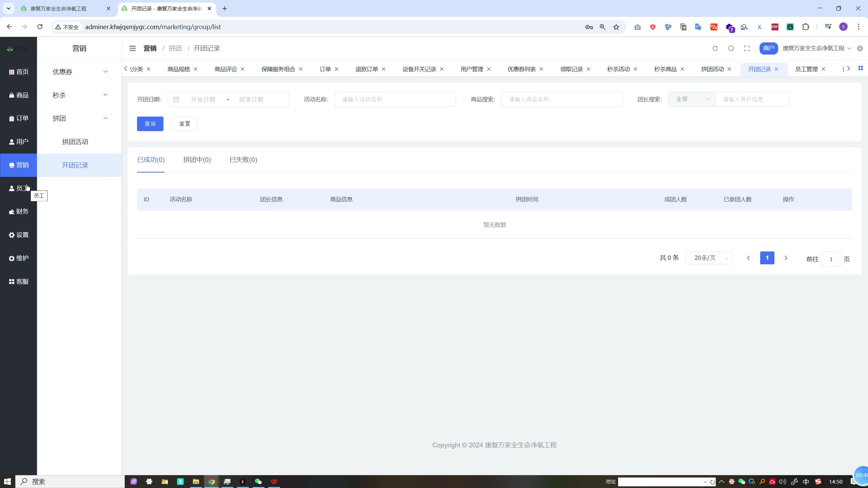This screenshot has height=488, width=868.
Task: Go to page 1 button
Action: click(x=767, y=258)
